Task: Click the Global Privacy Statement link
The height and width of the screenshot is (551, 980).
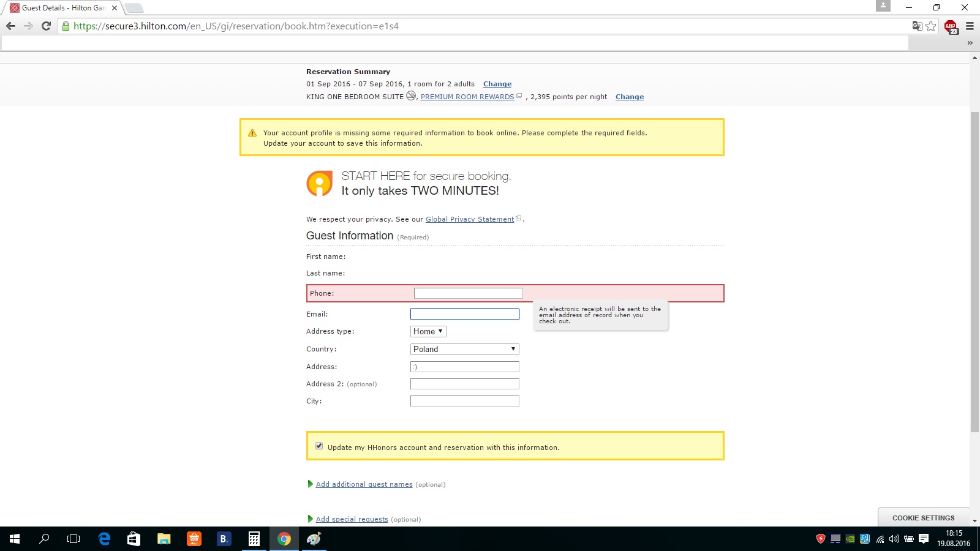Action: click(x=470, y=219)
